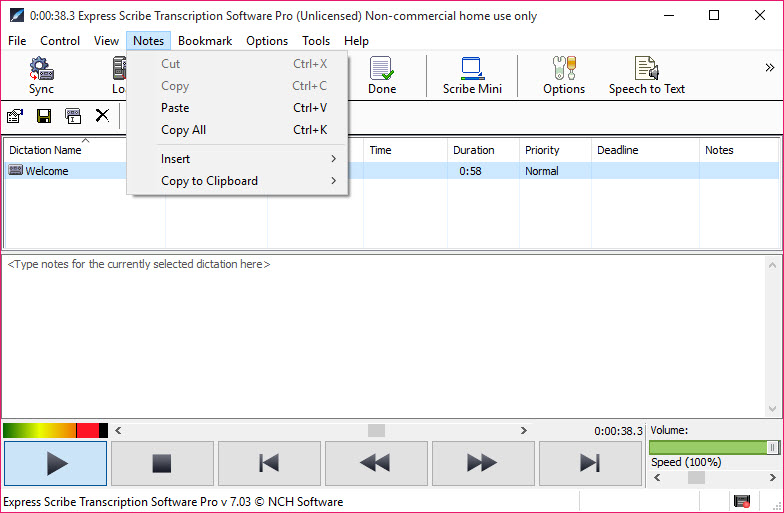Viewport: 784px width, 513px height.
Task: Click the Fast Forward button
Action: (484, 464)
